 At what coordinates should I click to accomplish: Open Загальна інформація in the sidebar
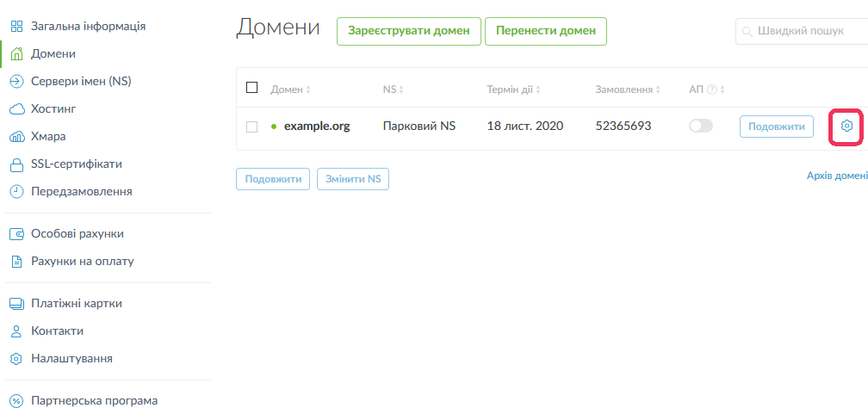click(88, 27)
